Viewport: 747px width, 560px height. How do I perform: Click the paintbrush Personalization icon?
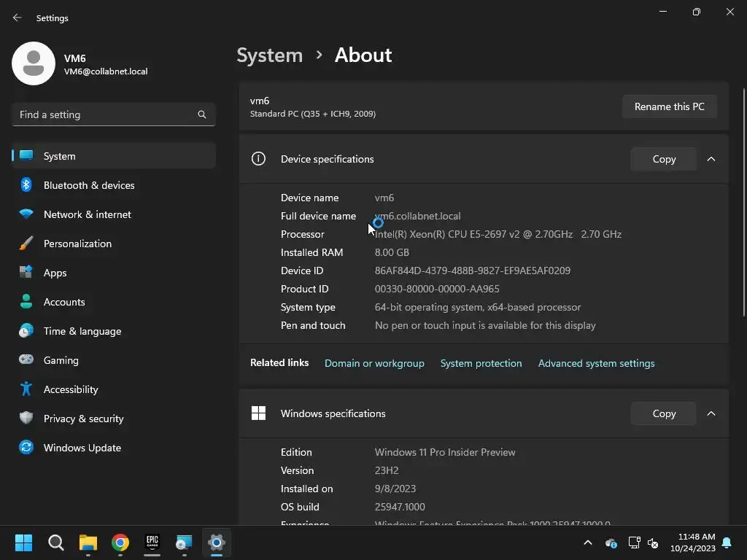26,243
